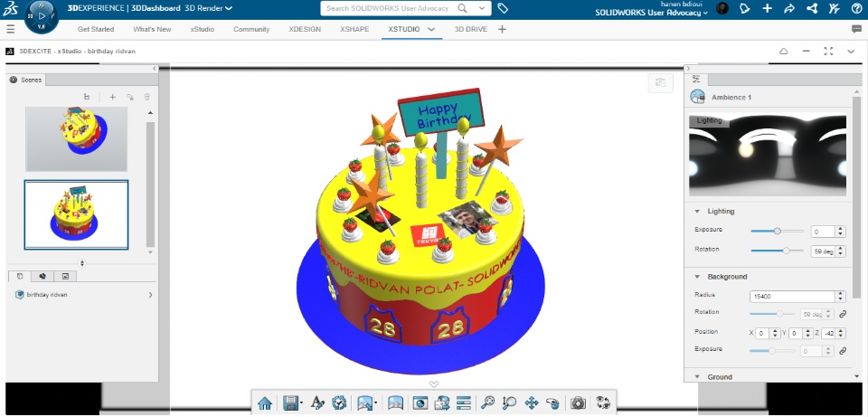
Task: Click the panoramic backplate image icon
Action: point(395,403)
